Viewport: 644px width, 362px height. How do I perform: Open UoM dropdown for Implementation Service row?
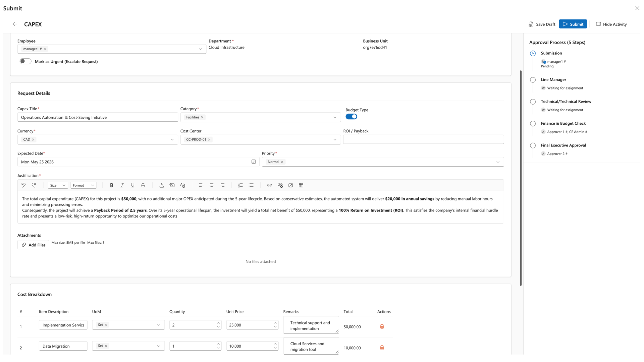[159, 325]
